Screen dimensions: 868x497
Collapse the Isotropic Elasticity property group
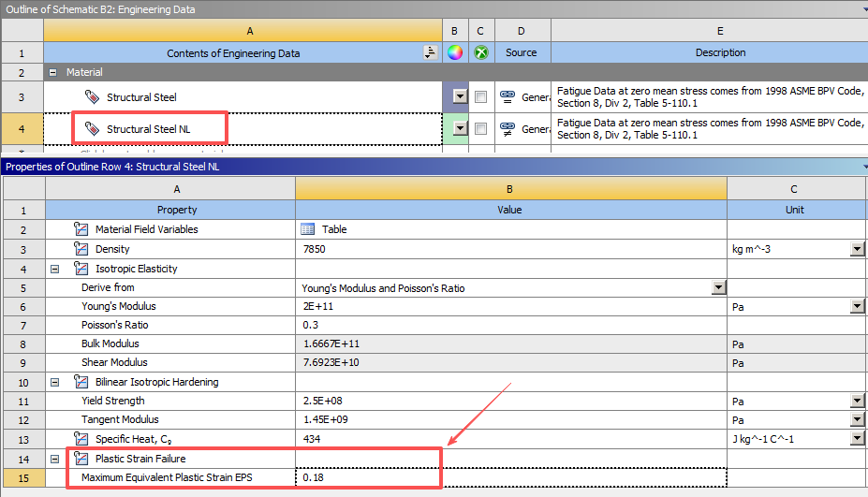pyautogui.click(x=55, y=269)
